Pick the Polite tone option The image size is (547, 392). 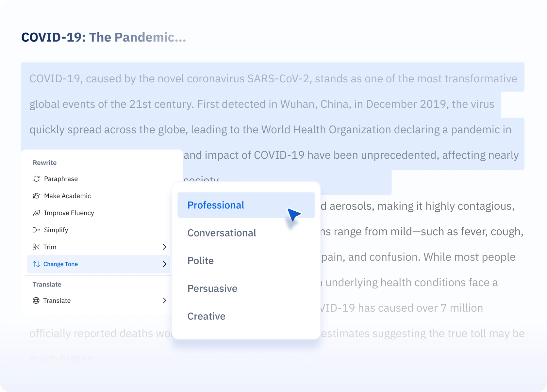point(200,261)
